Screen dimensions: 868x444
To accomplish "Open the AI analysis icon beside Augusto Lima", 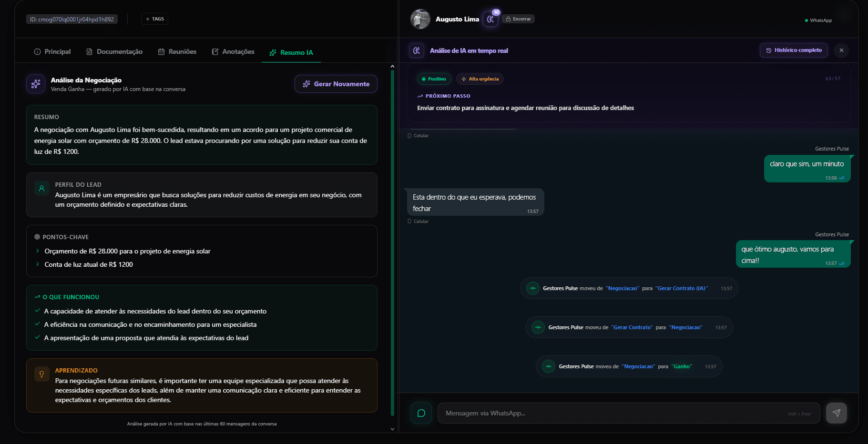I will pos(490,19).
